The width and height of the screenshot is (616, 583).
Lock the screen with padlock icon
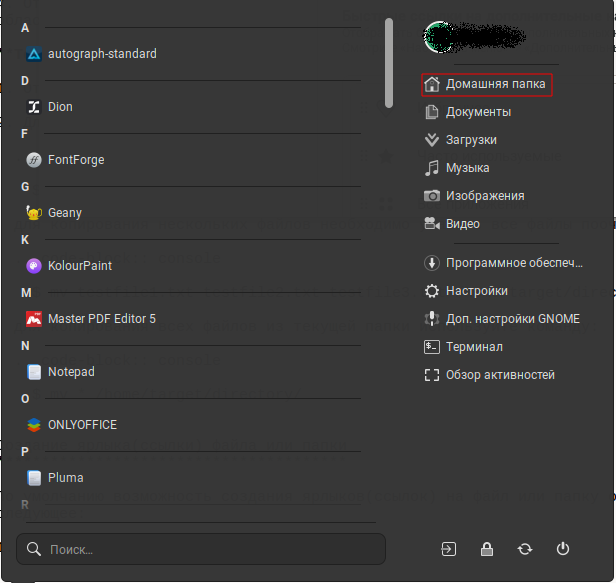click(x=487, y=549)
